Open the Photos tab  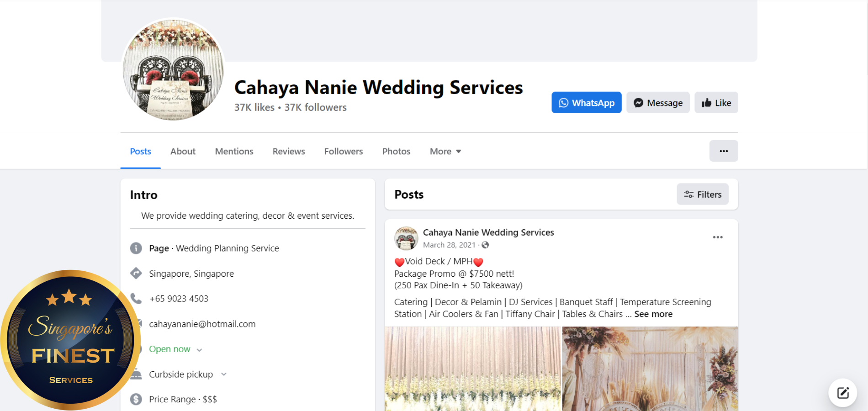click(396, 152)
